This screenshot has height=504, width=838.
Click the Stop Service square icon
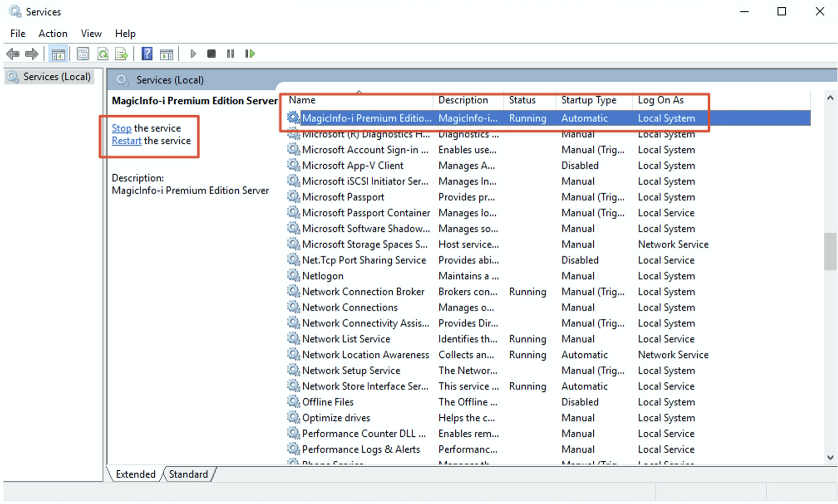211,53
